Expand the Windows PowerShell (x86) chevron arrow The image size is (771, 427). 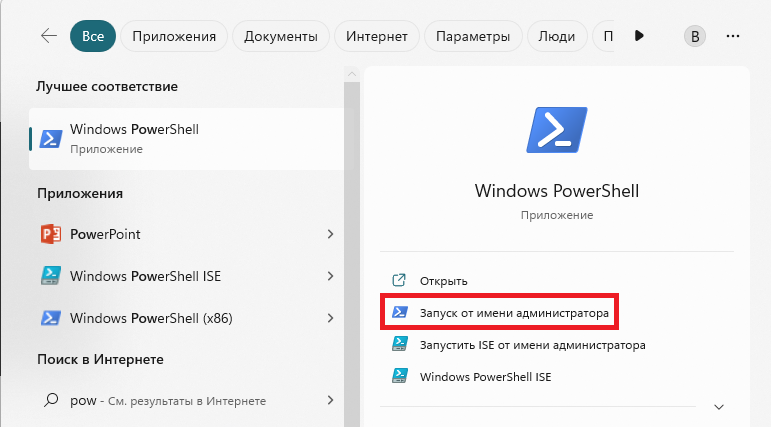[x=330, y=318]
